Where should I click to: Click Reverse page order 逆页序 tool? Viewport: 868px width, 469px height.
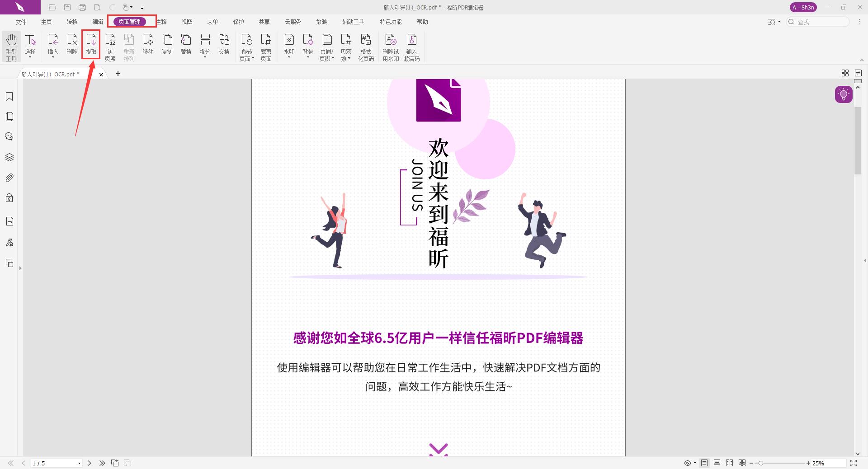tap(110, 47)
